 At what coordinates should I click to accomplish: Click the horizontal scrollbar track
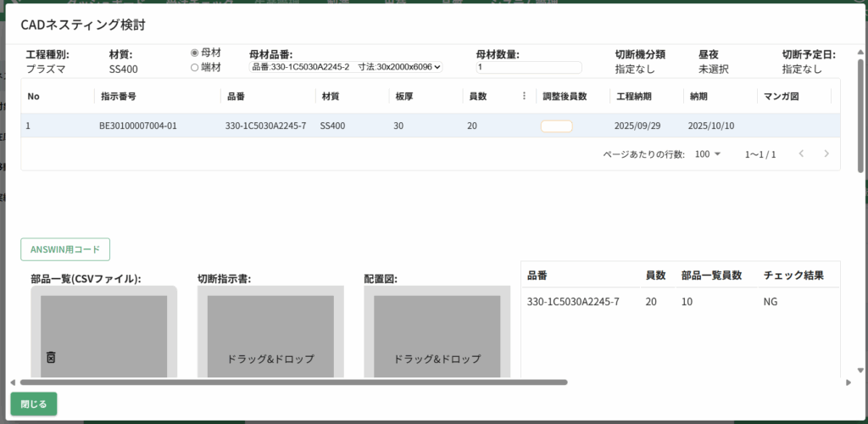click(x=704, y=382)
